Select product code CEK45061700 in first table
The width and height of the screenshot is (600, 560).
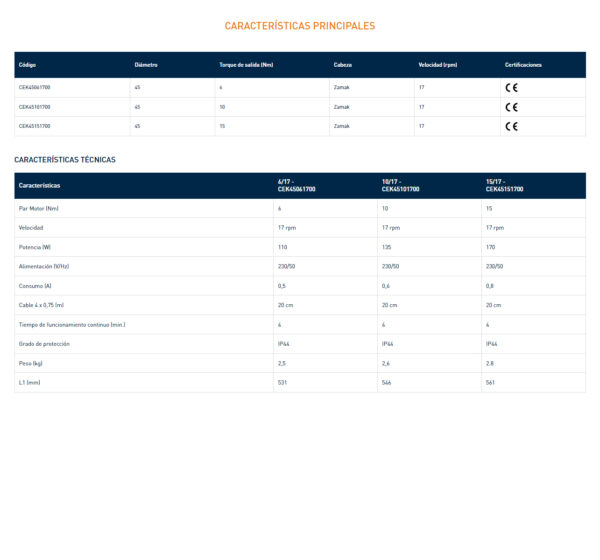point(35,87)
